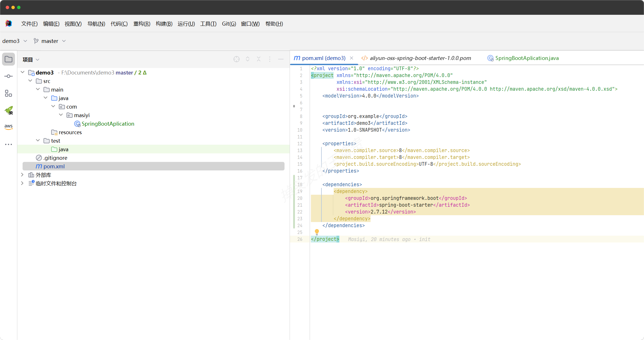Image resolution: width=644 pixels, height=340 pixels.
Task: Open the master branch dropdown
Action: [50, 41]
